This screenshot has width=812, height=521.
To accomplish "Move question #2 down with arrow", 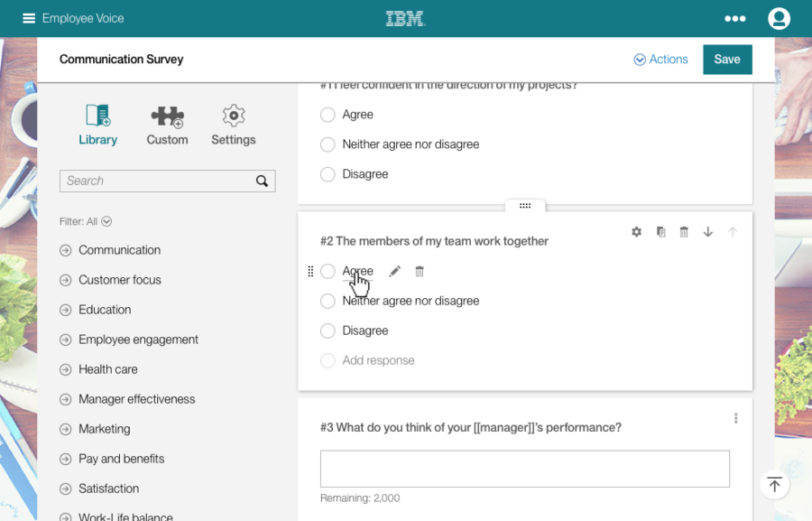I will [708, 232].
